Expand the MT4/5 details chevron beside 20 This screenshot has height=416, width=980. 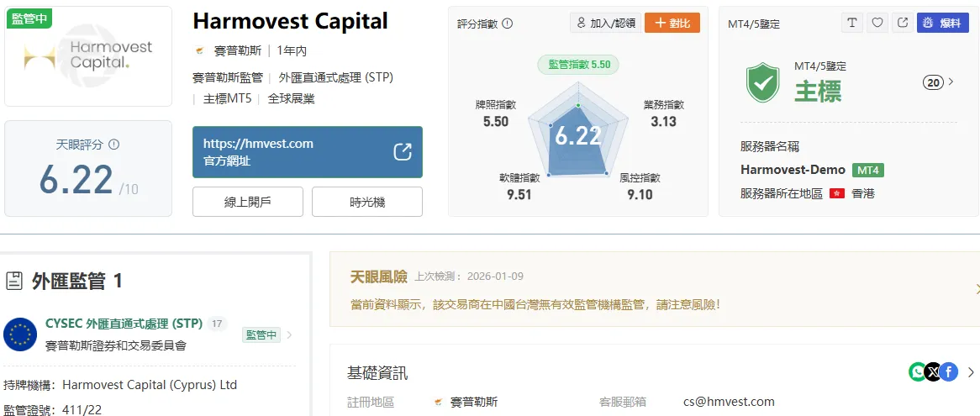click(951, 82)
